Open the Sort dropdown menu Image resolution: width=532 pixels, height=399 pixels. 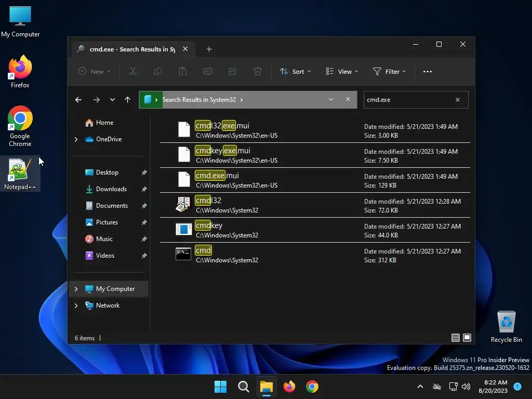point(295,71)
